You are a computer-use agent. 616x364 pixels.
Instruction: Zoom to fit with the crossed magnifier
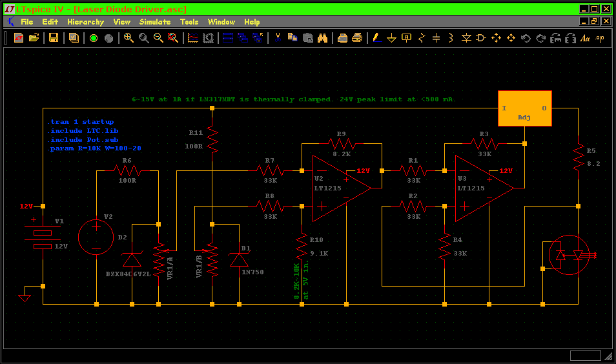point(173,37)
